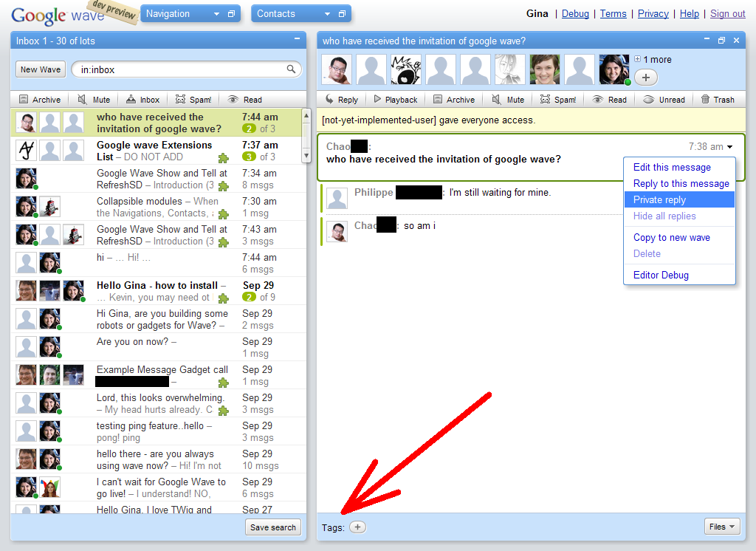Viewport: 756px width, 551px height.
Task: Select 'Private reply' from the context menu
Action: (x=659, y=199)
